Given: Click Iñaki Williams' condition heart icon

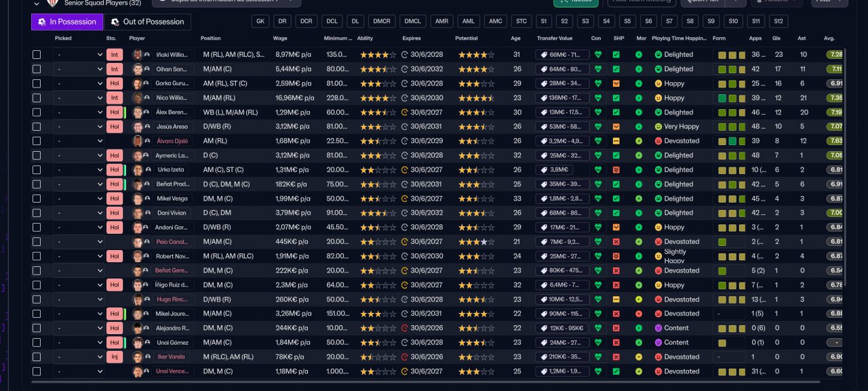Looking at the screenshot, I should tap(597, 54).
